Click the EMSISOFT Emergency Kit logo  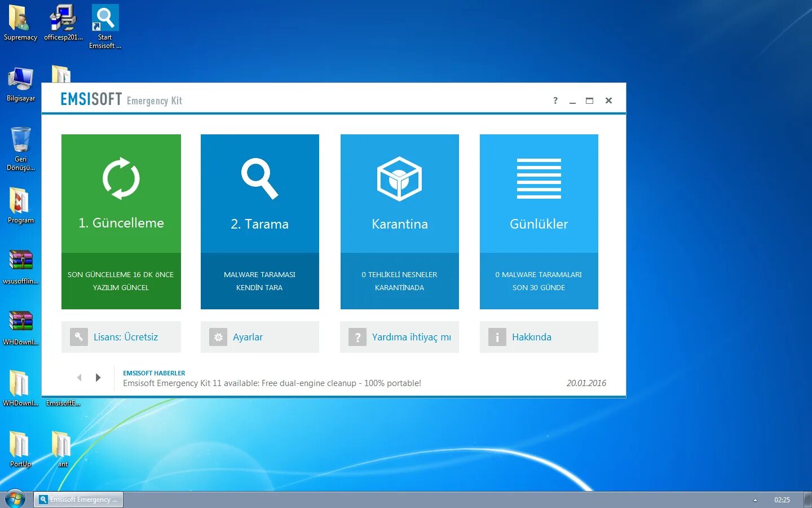click(121, 100)
